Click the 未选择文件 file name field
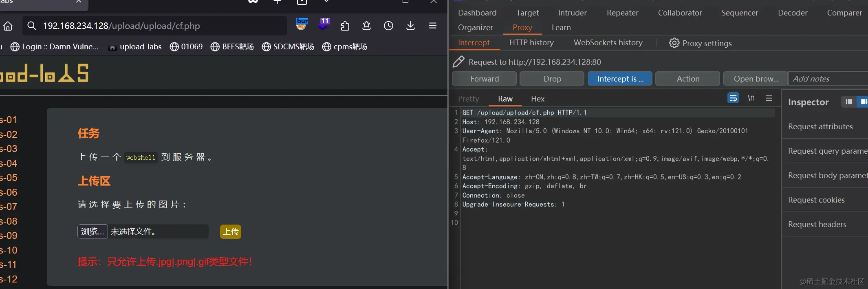This screenshot has height=289, width=868. pyautogui.click(x=159, y=232)
